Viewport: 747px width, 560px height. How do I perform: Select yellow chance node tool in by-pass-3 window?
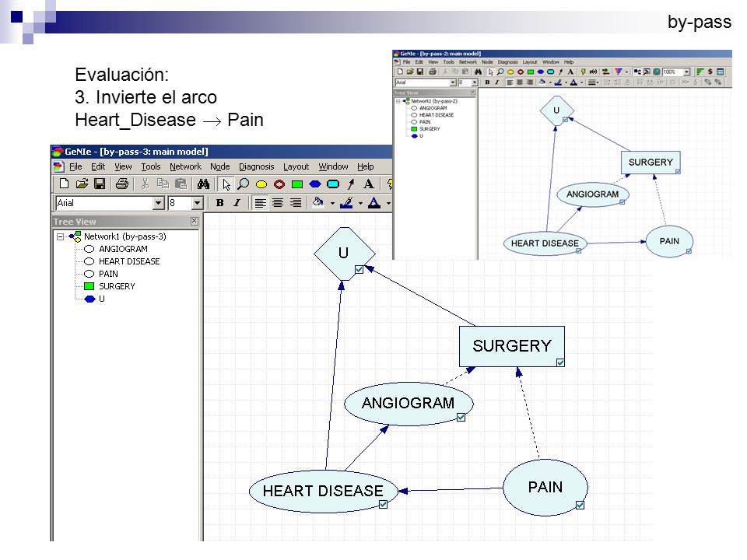tap(261, 184)
